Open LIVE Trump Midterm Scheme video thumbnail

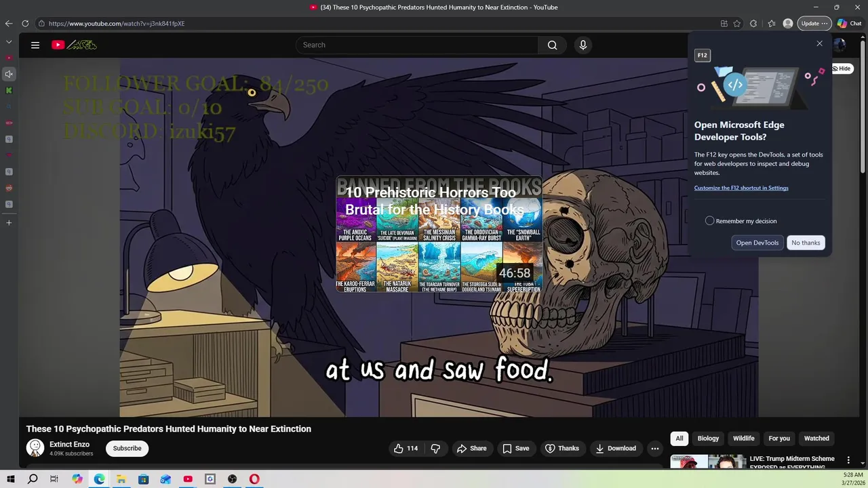point(708,462)
